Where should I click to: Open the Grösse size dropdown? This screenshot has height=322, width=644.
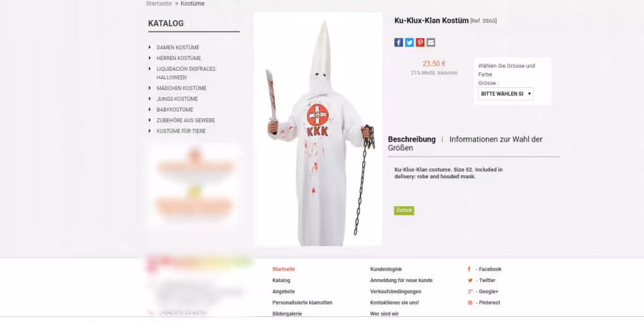pyautogui.click(x=506, y=94)
